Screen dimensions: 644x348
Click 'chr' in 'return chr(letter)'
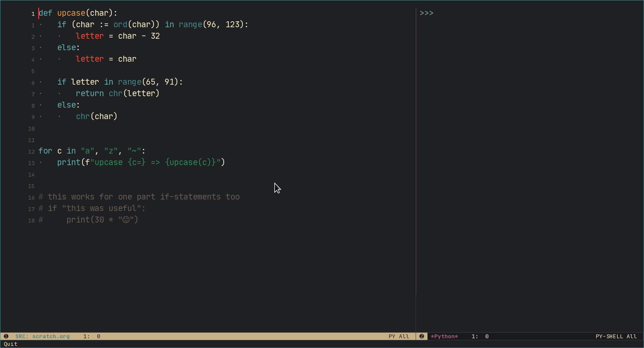(115, 93)
